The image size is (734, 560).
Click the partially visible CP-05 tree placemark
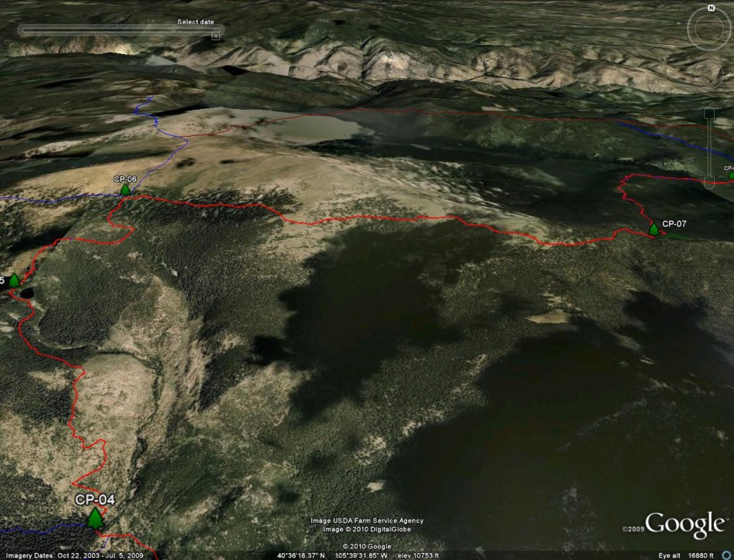[13, 280]
